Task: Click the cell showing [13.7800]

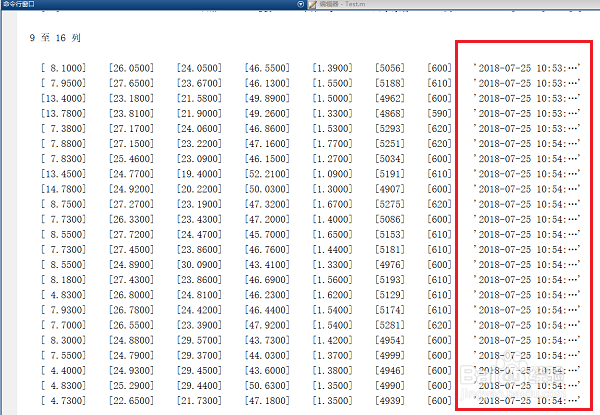Action: [x=64, y=114]
